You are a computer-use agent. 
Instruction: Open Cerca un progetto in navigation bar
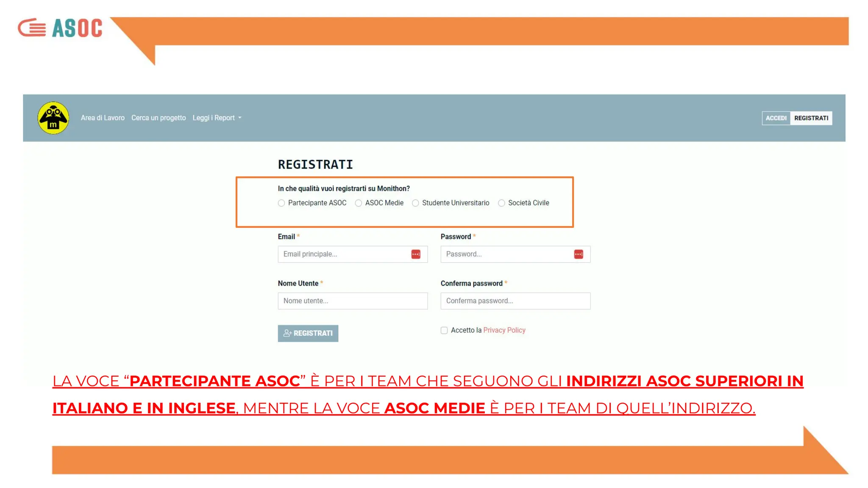(159, 118)
